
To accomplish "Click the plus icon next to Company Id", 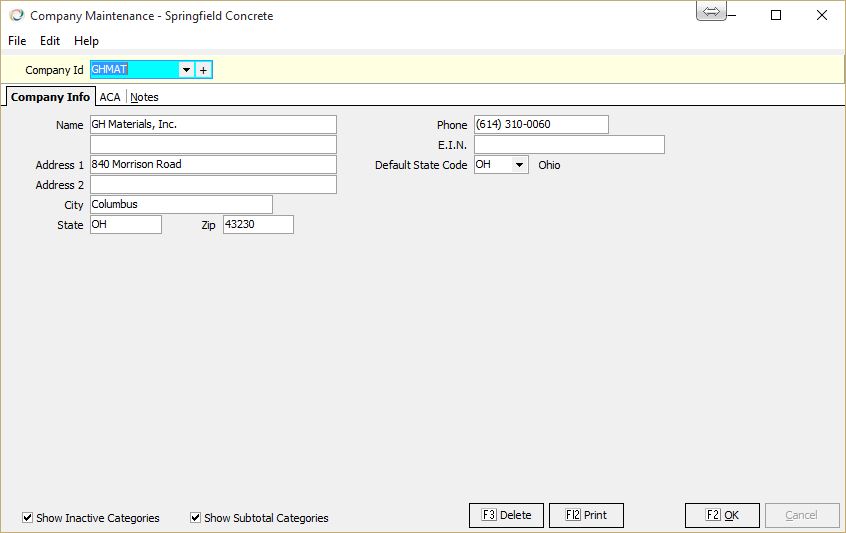I will coord(203,70).
